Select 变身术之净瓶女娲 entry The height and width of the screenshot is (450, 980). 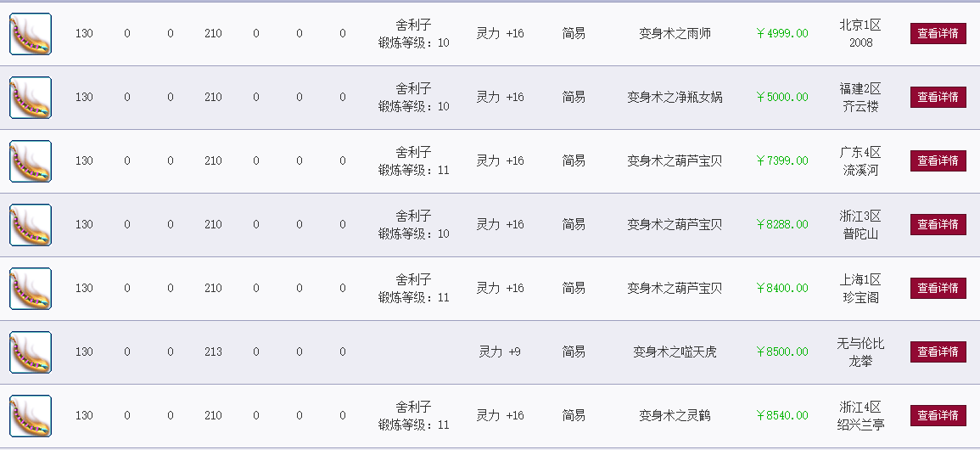click(x=675, y=98)
